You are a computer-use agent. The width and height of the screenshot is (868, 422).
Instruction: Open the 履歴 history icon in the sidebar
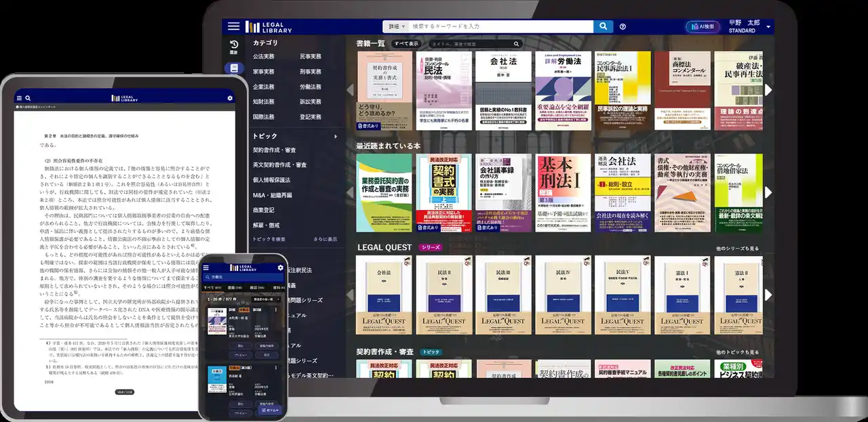[x=233, y=47]
